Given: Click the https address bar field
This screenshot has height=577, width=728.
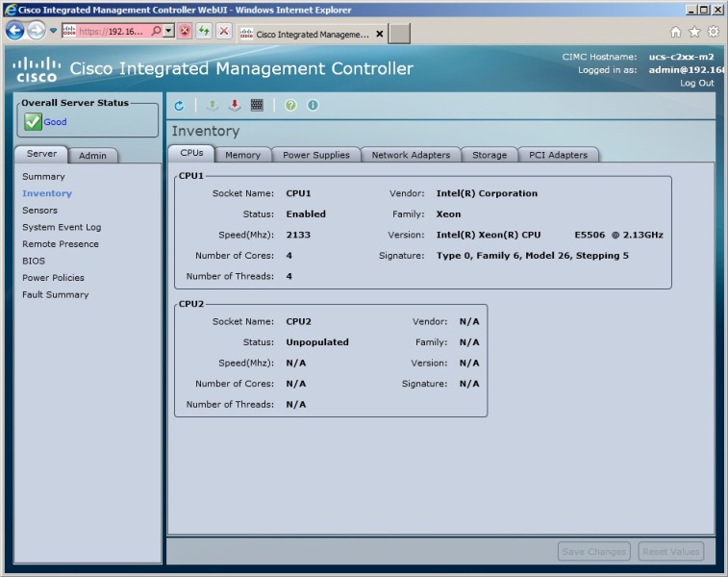Looking at the screenshot, I should tap(113, 31).
